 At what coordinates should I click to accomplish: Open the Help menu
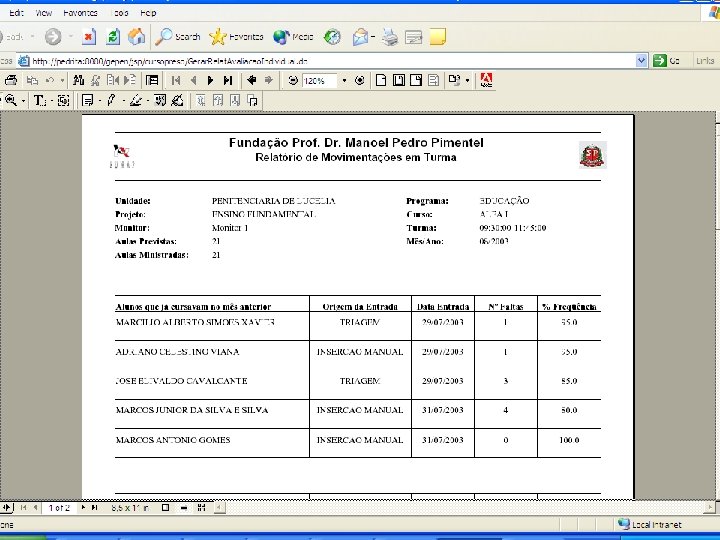pyautogui.click(x=148, y=13)
